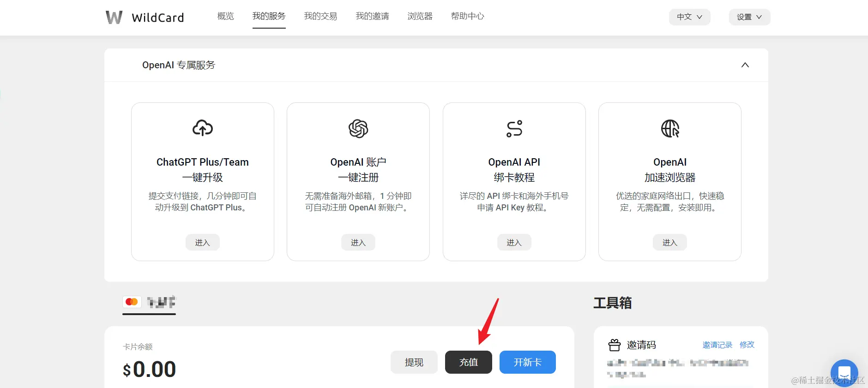Image resolution: width=868 pixels, height=388 pixels.
Task: Click description 提交支付链接，几分钟即可自动升级
Action: click(203, 202)
